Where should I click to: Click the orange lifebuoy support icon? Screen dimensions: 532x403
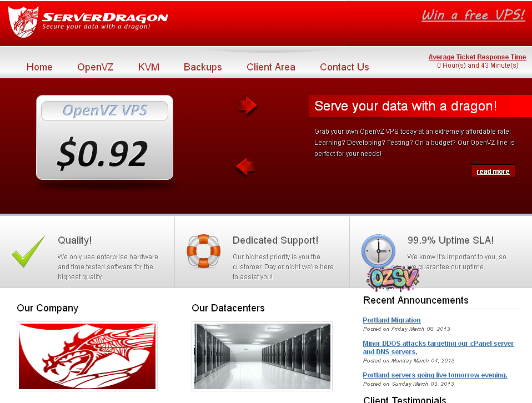204,251
